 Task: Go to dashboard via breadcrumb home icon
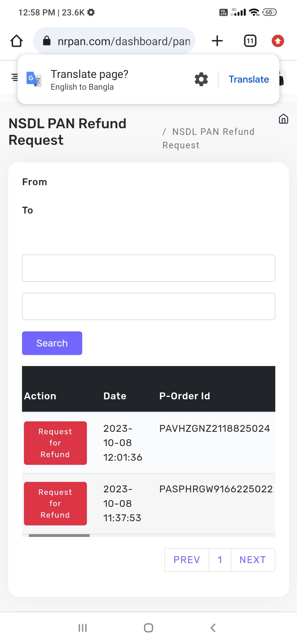[x=283, y=119]
